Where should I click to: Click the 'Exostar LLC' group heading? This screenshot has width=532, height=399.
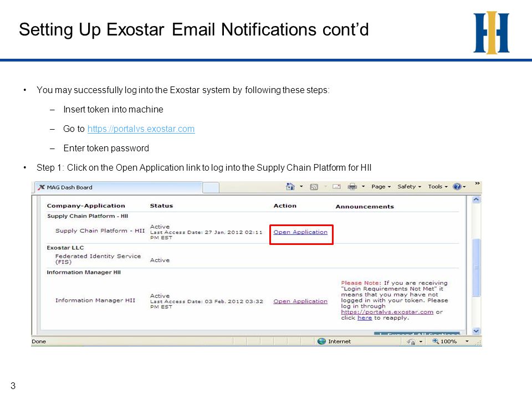point(65,248)
